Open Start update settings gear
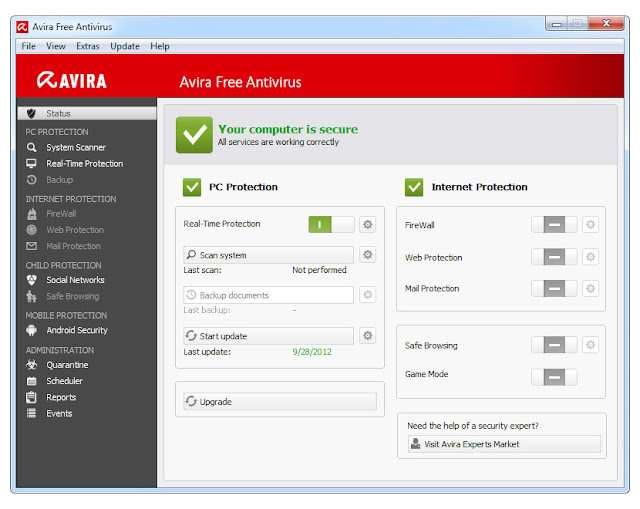 coord(367,336)
